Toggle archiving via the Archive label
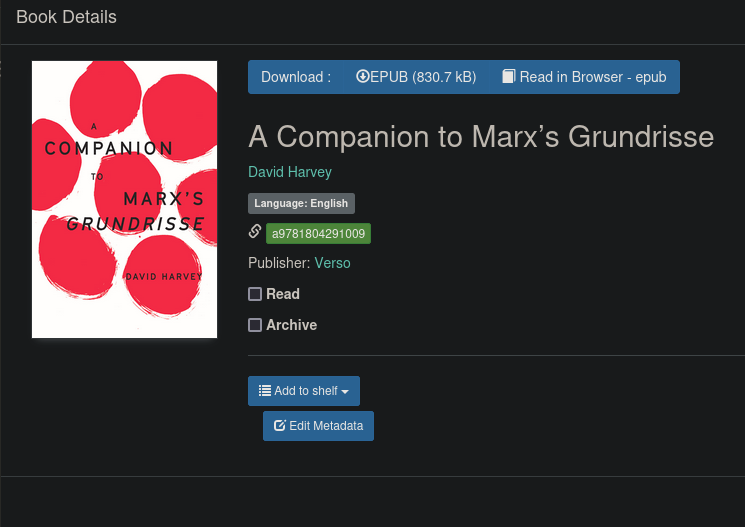745x527 pixels. click(x=291, y=325)
